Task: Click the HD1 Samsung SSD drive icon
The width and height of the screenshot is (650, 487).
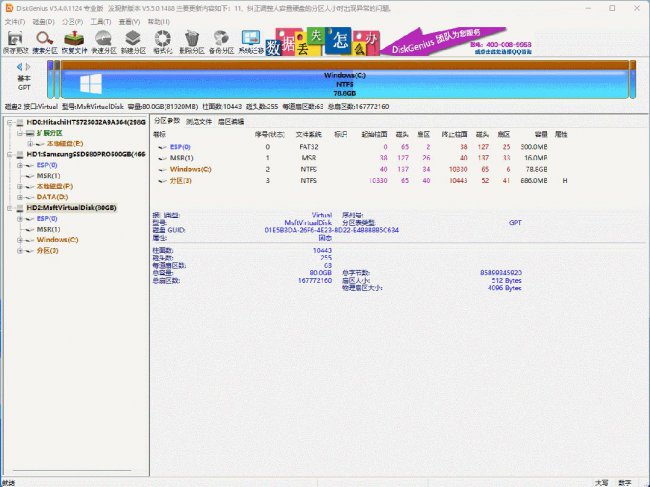Action: click(x=20, y=154)
